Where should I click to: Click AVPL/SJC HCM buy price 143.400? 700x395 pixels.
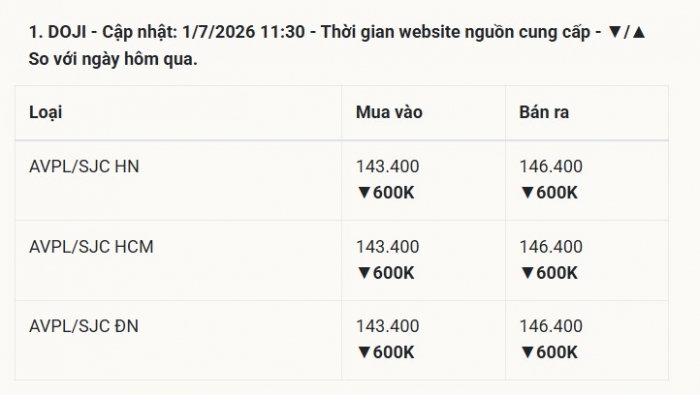click(x=388, y=247)
